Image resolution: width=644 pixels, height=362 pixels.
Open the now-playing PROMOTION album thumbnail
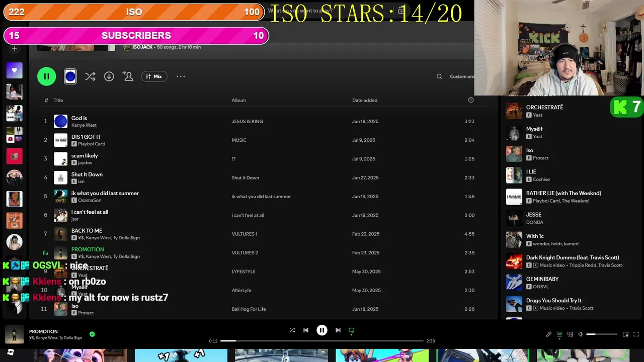tap(14, 334)
